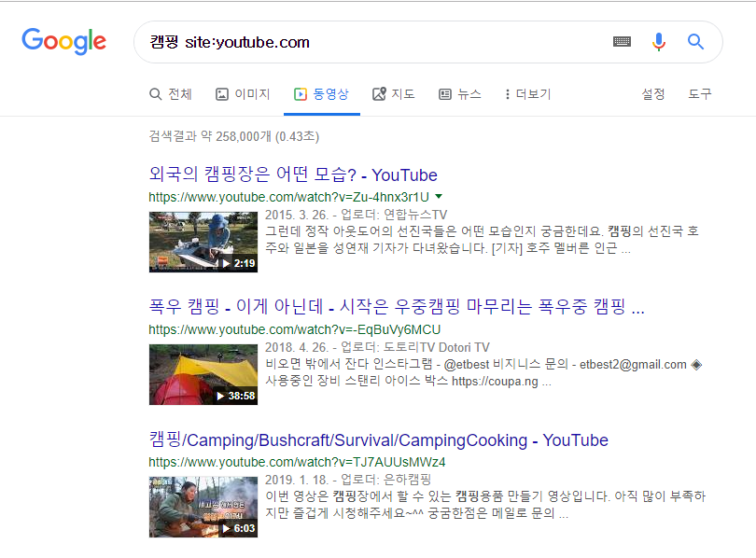
Task: Expand the green arrow next to Zu-4hnx3r1U URL
Action: (x=439, y=197)
